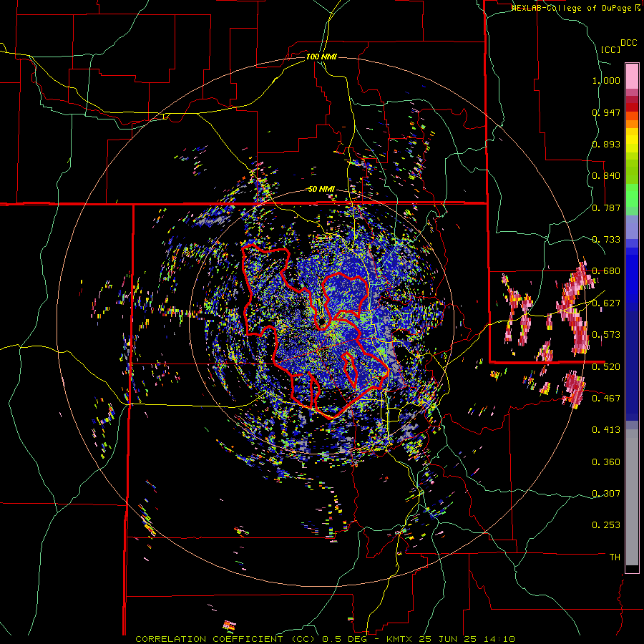Click the NEXLAB-College of DuPage credit text
Viewport: 644px width, 644px height.
(571, 8)
